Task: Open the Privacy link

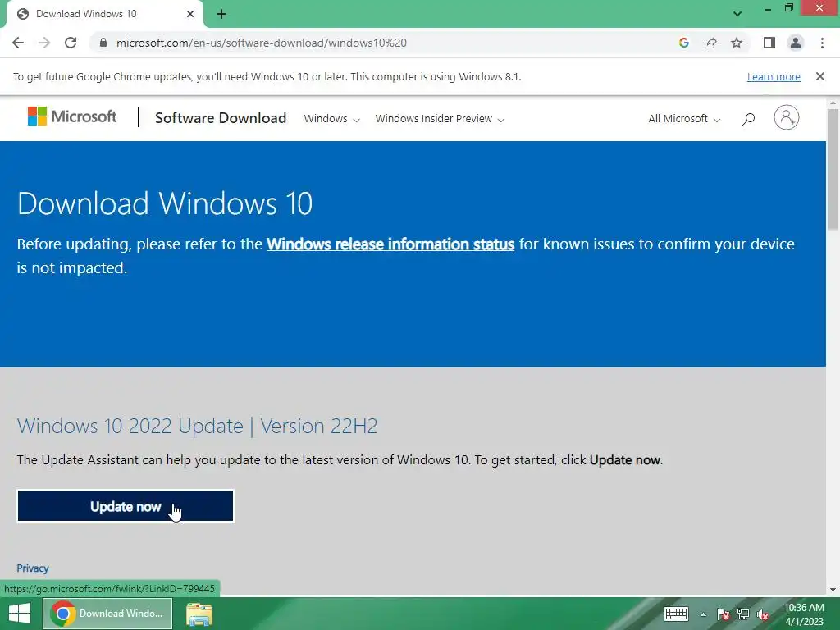Action: coord(33,568)
